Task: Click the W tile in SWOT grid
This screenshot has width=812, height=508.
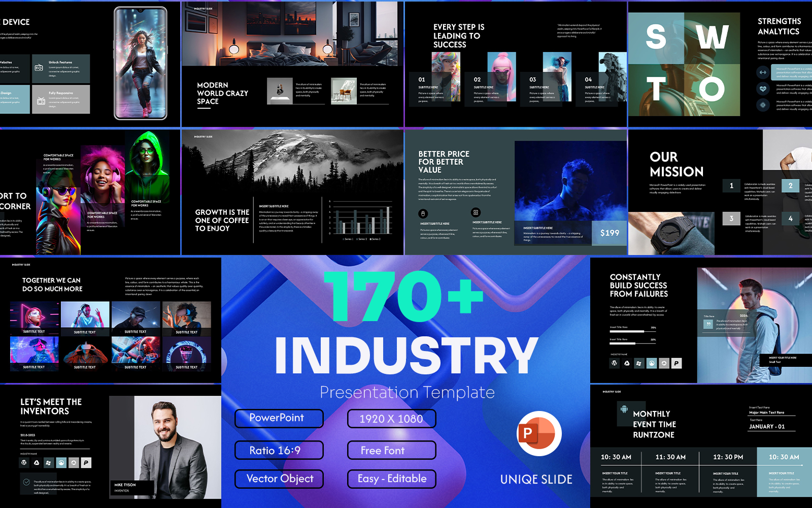Action: pos(712,38)
